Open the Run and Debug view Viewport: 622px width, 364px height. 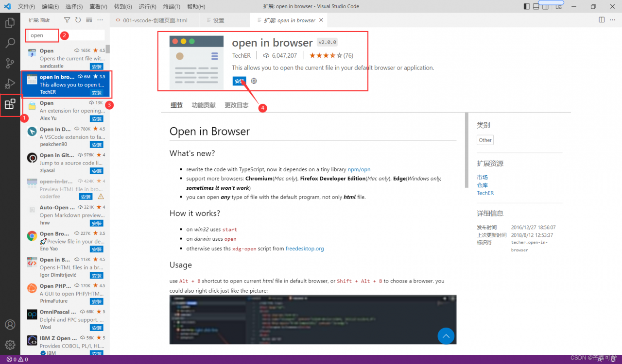point(10,83)
